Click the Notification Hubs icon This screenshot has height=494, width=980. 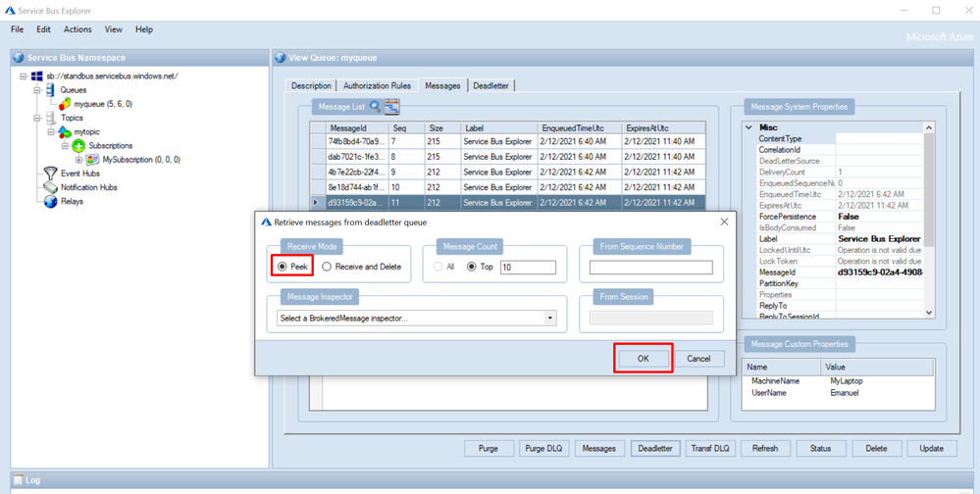[50, 187]
